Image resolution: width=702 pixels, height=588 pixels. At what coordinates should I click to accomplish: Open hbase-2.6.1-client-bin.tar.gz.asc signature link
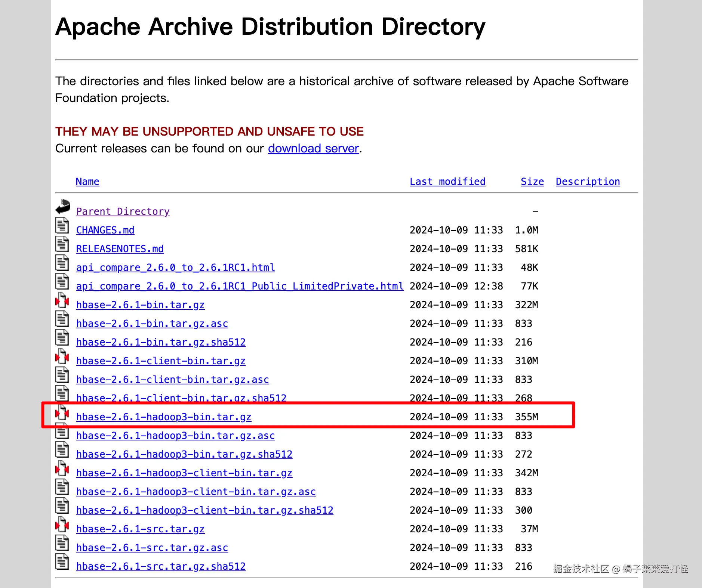click(172, 380)
